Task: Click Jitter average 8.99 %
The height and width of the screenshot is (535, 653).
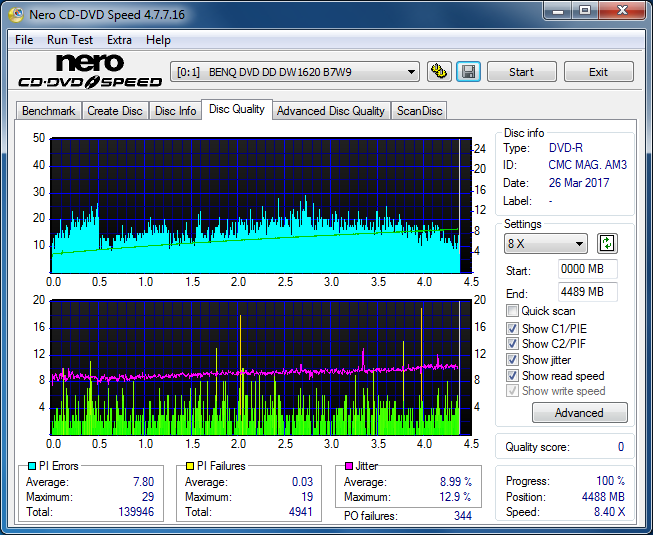Action: pos(456,482)
